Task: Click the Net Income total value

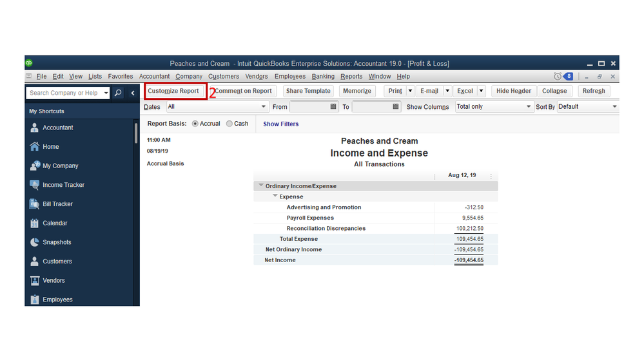Action: (469, 260)
